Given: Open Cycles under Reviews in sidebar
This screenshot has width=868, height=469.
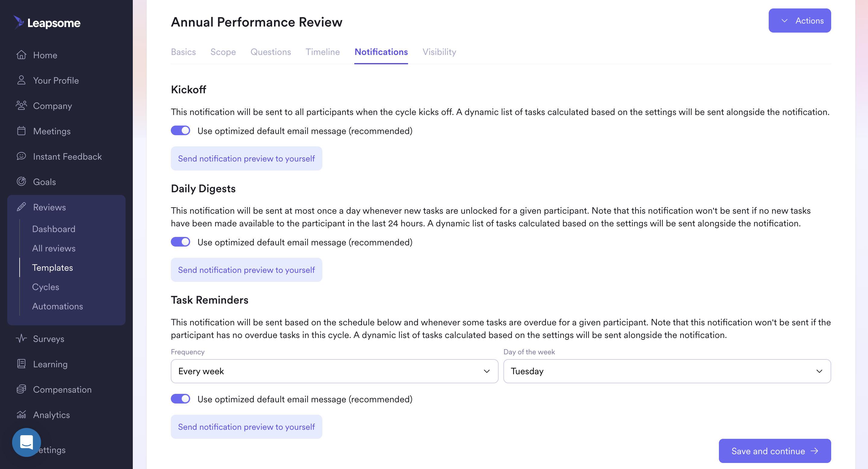Looking at the screenshot, I should pos(46,287).
